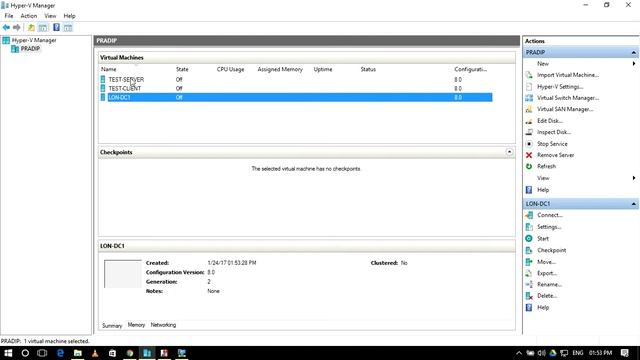Click the red Remove Server icon

[x=529, y=155]
